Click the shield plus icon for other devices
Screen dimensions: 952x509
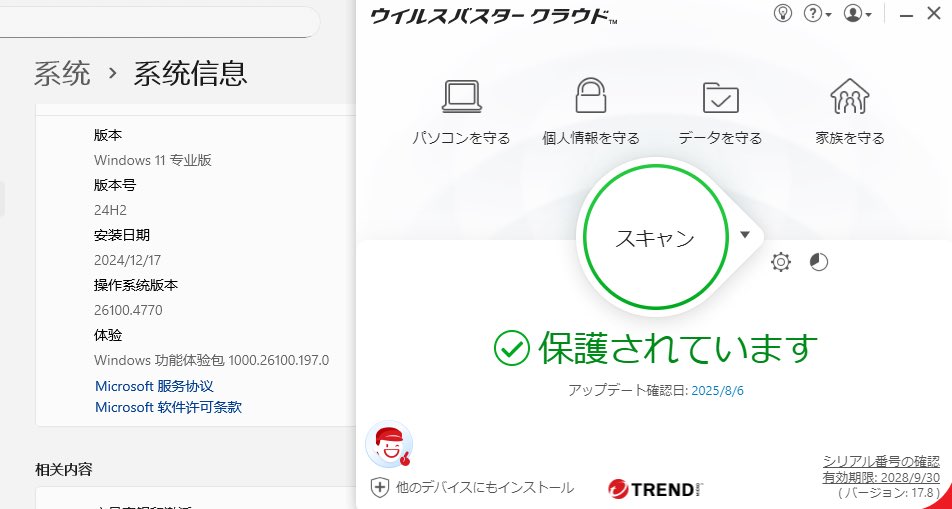[x=379, y=487]
